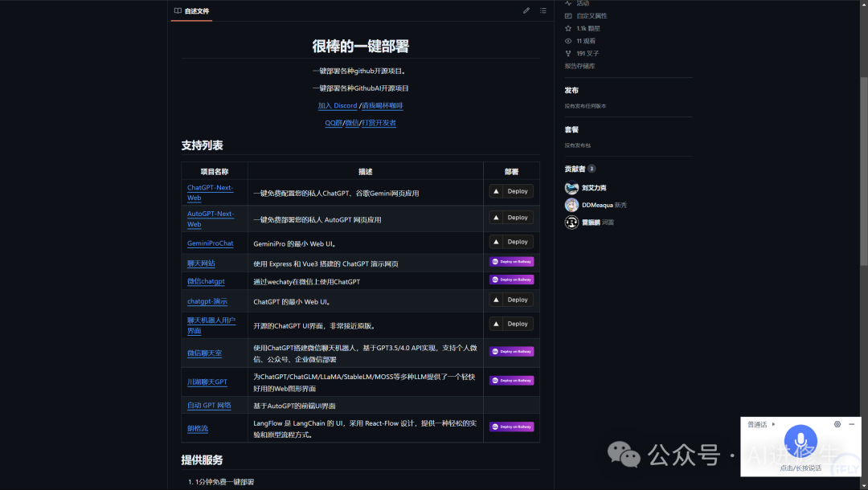
Task: Click Deploy on Railway for 微信chatgpt
Action: (511, 280)
